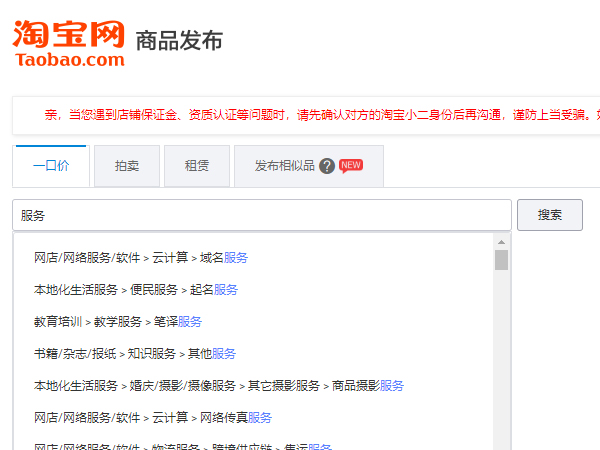Click the suggestion list scroll-up arrow
This screenshot has width=600, height=450.
click(x=501, y=242)
